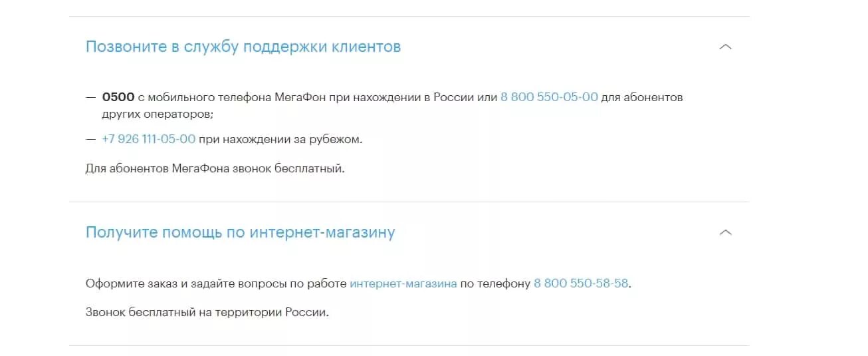Click the 'других операторов;' line
Image resolution: width=868 pixels, height=356 pixels.
click(x=158, y=114)
